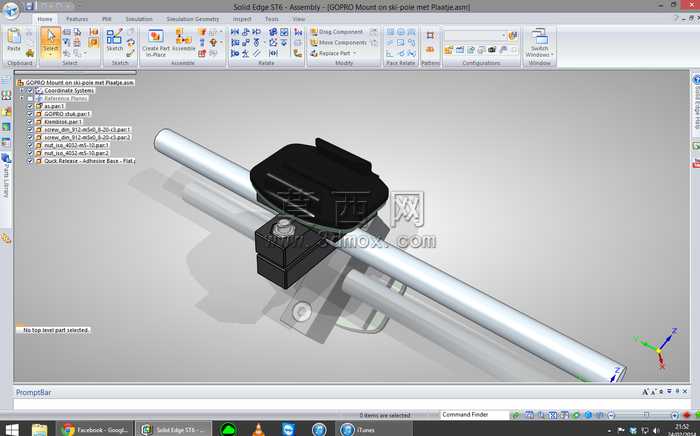Open Google Chrome Facebook taskbar item
700x436 pixels.
pos(95,429)
